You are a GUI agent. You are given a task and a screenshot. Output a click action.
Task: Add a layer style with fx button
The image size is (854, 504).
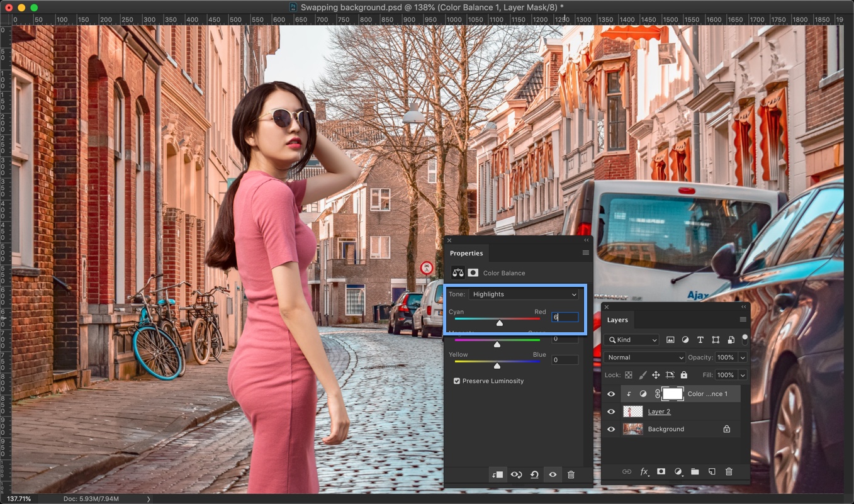pos(644,471)
